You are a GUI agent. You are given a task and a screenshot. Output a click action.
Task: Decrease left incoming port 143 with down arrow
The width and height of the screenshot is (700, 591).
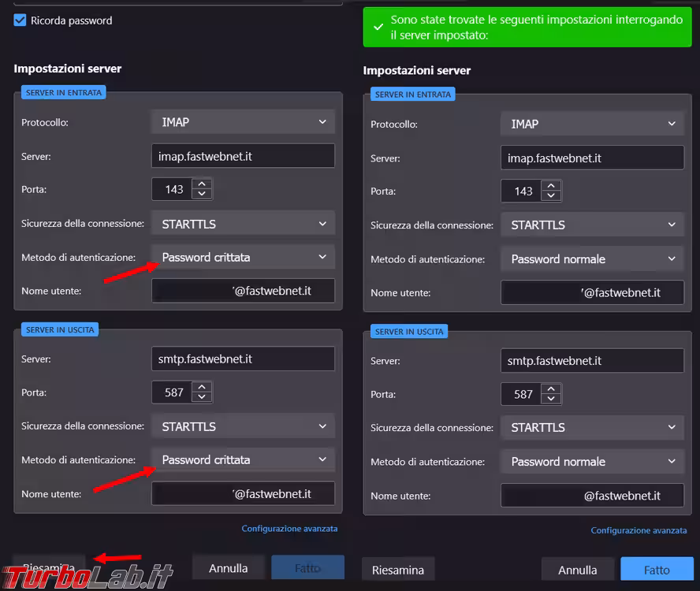point(203,194)
